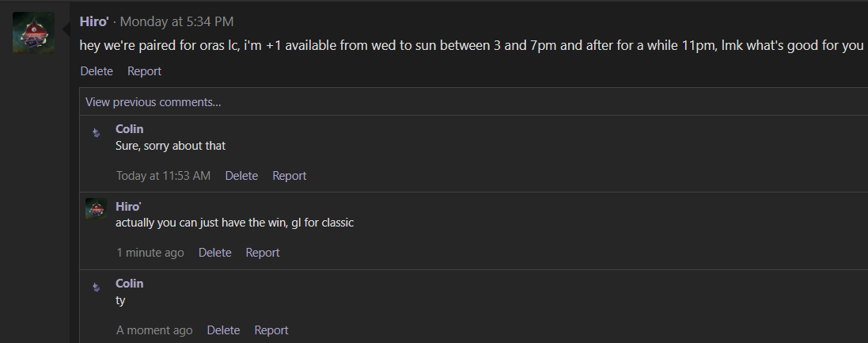Report the comment posted Today at 11:53 AM
Viewport: 868px width, 343px height.
coord(289,176)
